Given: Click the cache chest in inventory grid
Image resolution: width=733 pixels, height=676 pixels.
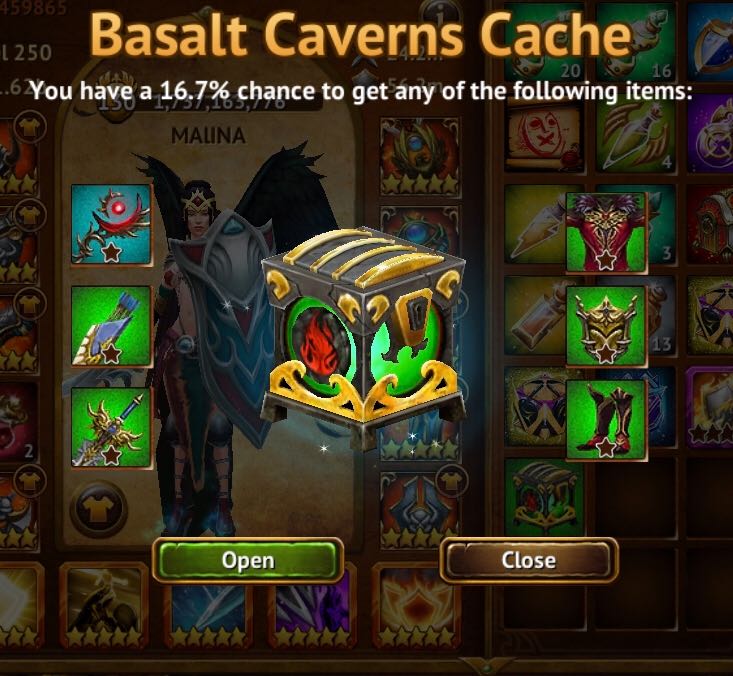Looking at the screenshot, I should [544, 497].
